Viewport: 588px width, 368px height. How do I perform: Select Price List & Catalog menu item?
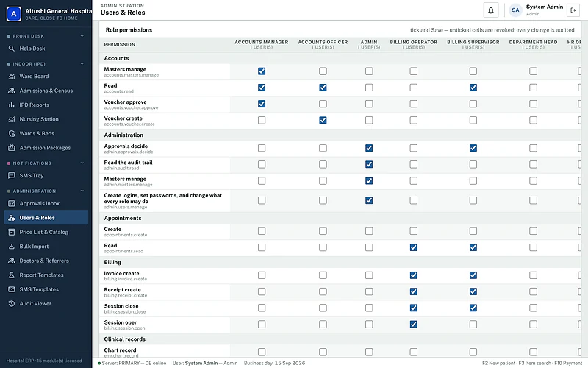point(46,232)
